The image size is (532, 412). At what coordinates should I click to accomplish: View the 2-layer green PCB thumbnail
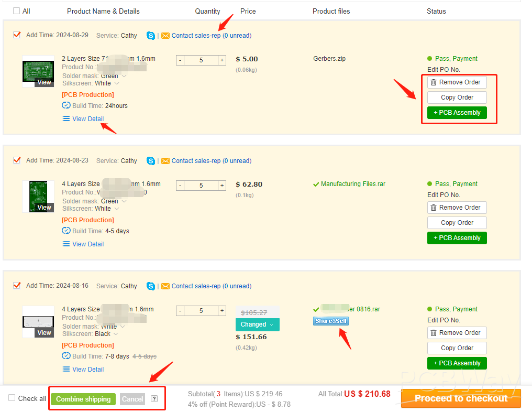(x=38, y=72)
